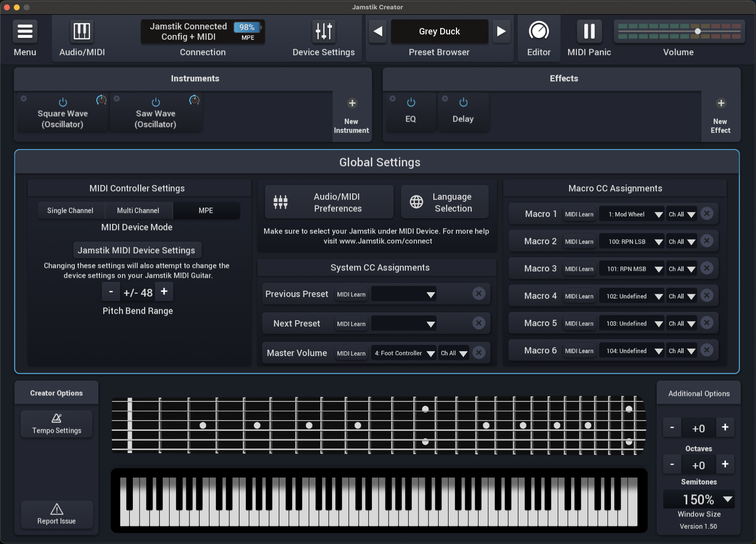This screenshot has height=544, width=756.
Task: Open Master Volume Ch All dropdown
Action: pos(454,353)
